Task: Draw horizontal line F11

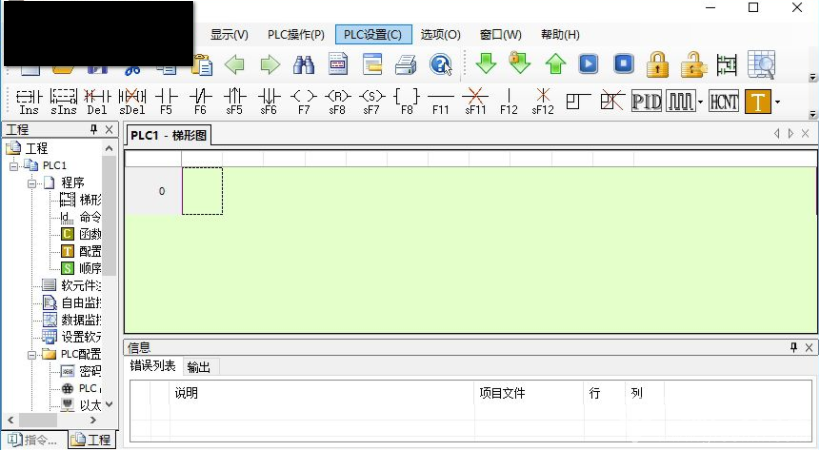Action: [441, 101]
